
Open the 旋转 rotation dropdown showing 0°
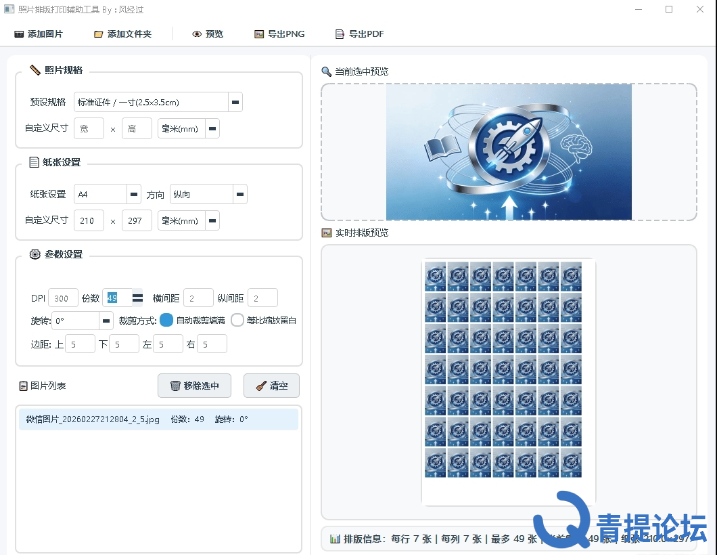tap(106, 321)
